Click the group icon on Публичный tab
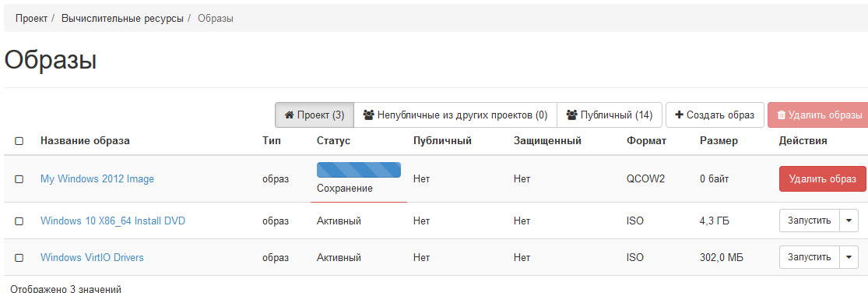The height and width of the screenshot is (293, 868). tap(572, 115)
